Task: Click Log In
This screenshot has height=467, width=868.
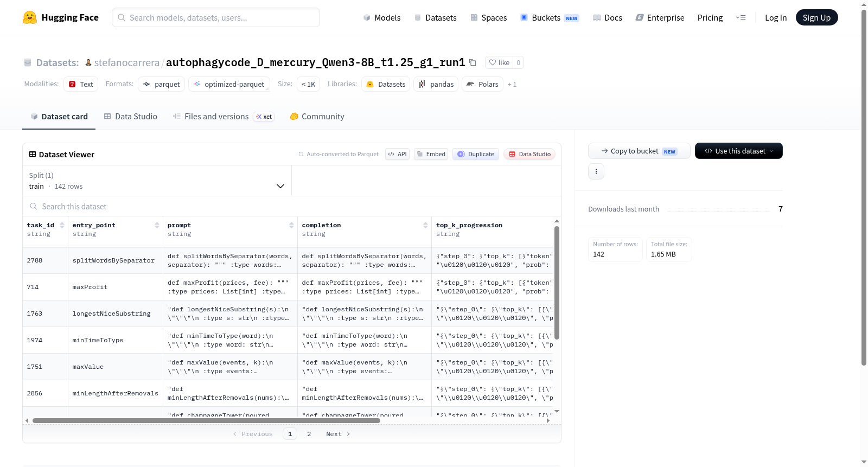Action: click(776, 17)
